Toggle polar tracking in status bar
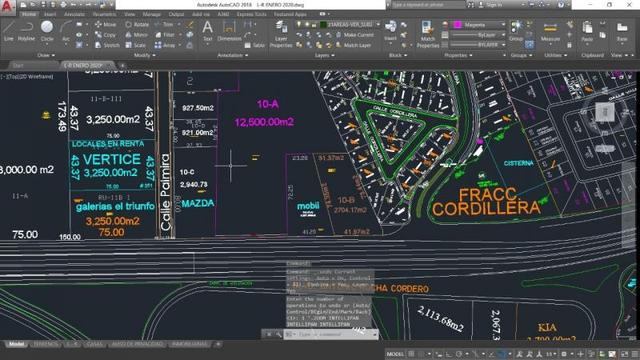Image resolution: width=640 pixels, height=360 pixels. (458, 354)
